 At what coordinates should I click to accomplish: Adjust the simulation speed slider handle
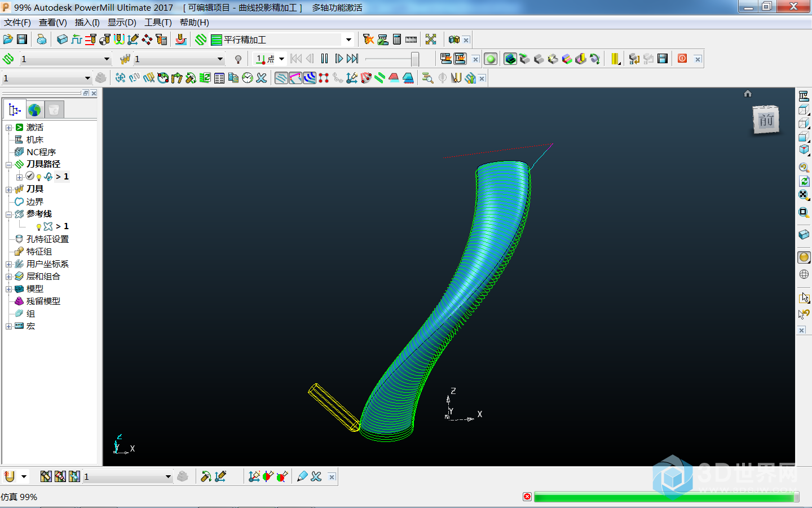[415, 59]
